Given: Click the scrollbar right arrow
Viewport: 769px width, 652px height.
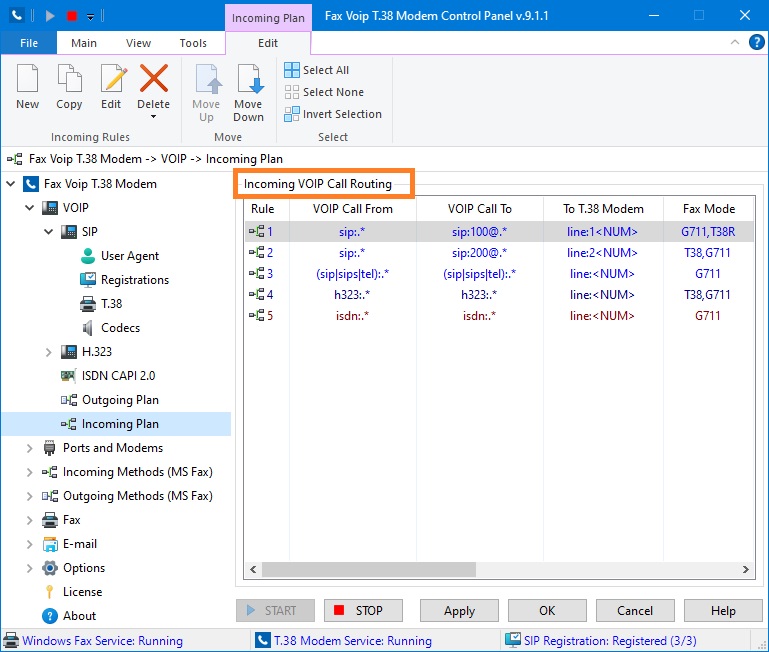Looking at the screenshot, I should click(x=745, y=569).
